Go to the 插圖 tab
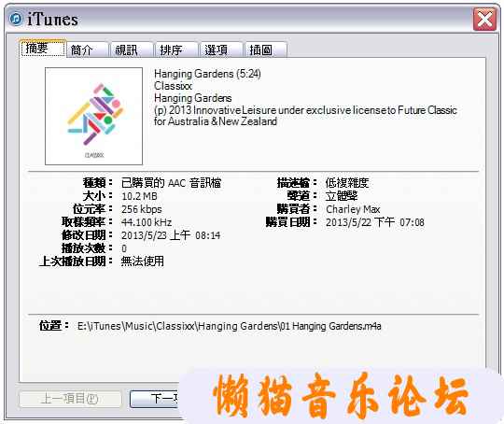Screen dimensions: 504x424 266,49
